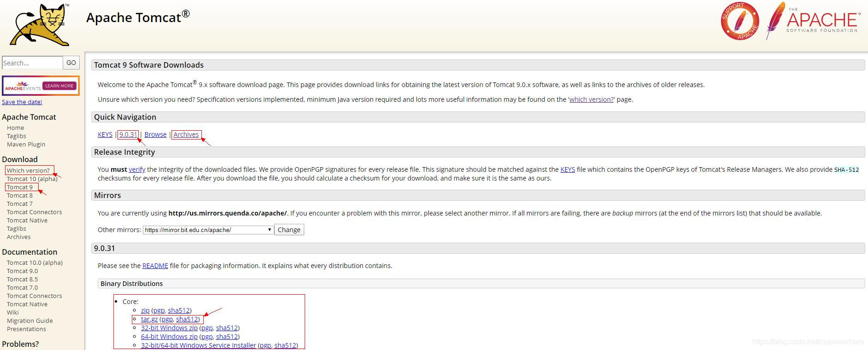The image size is (868, 350).
Task: Open Archives in Quick Navigation
Action: click(186, 134)
